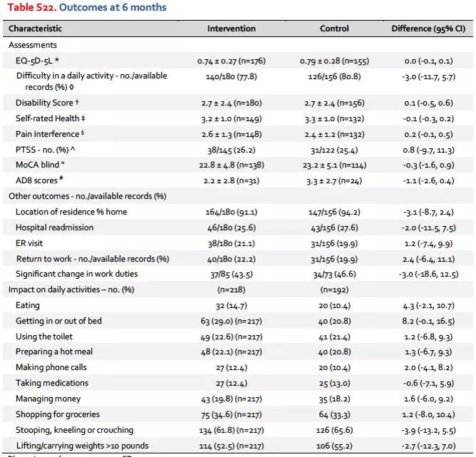Select the Taking medications row label
Image resolution: width=476 pixels, height=457 pixels.
pyautogui.click(x=52, y=383)
